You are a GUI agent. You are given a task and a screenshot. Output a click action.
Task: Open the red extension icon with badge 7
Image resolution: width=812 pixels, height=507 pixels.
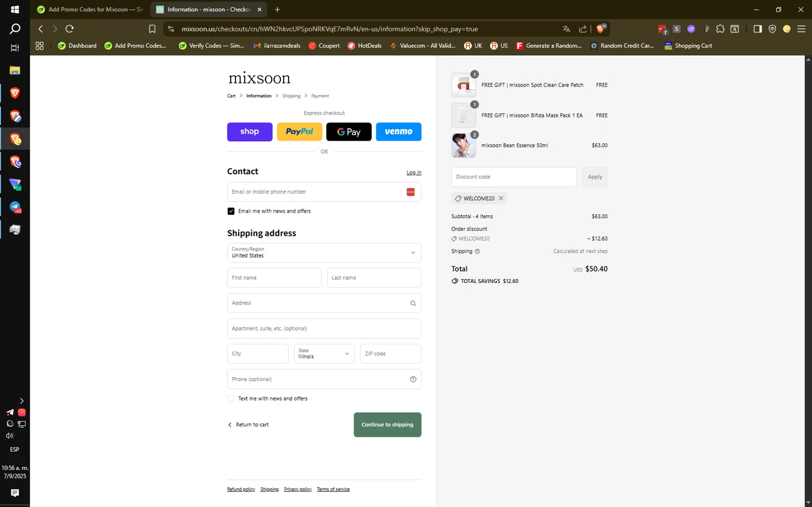[663, 29]
